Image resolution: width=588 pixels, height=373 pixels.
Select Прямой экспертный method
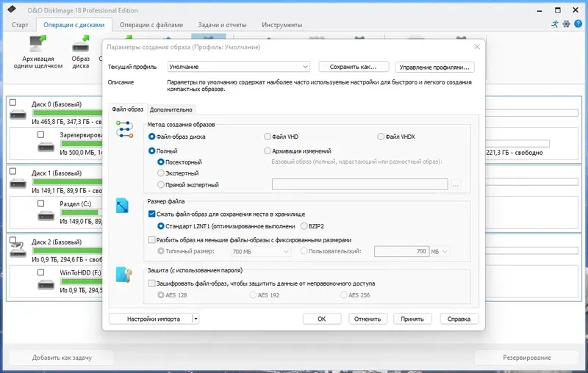click(x=161, y=184)
